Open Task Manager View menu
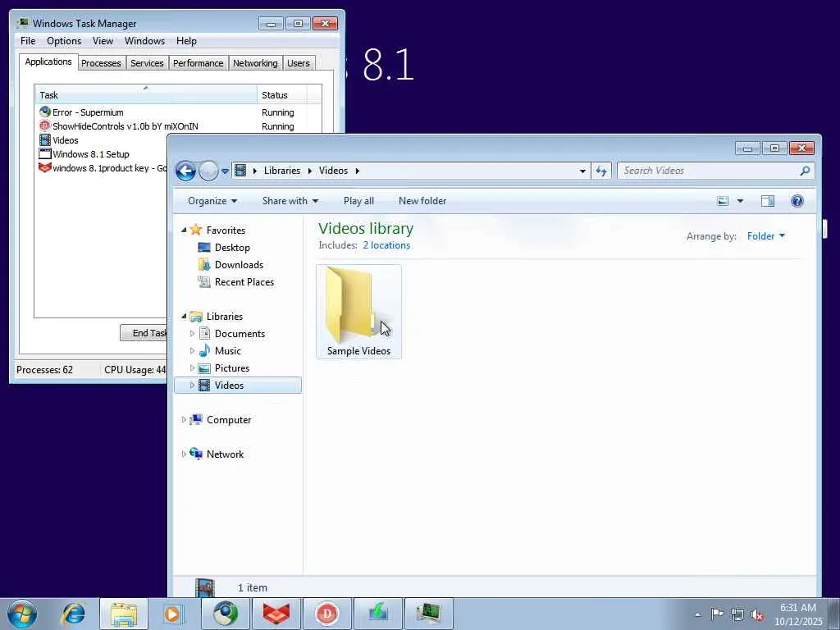 point(103,41)
